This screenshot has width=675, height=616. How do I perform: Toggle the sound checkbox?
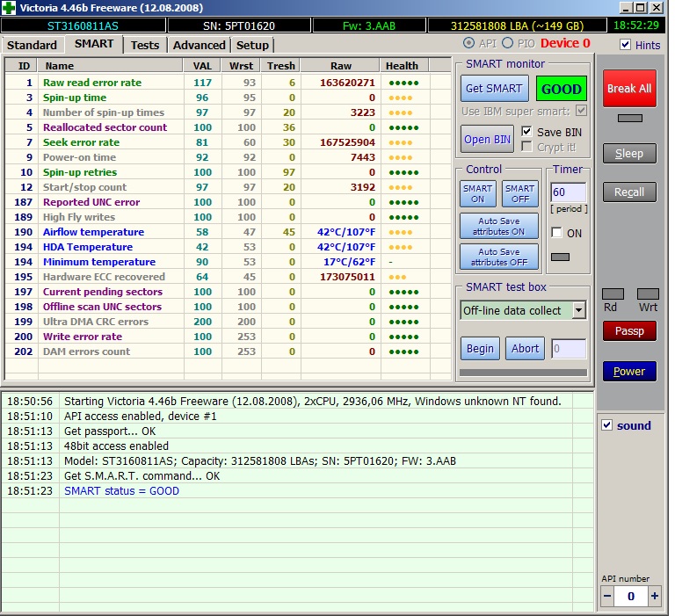click(606, 425)
